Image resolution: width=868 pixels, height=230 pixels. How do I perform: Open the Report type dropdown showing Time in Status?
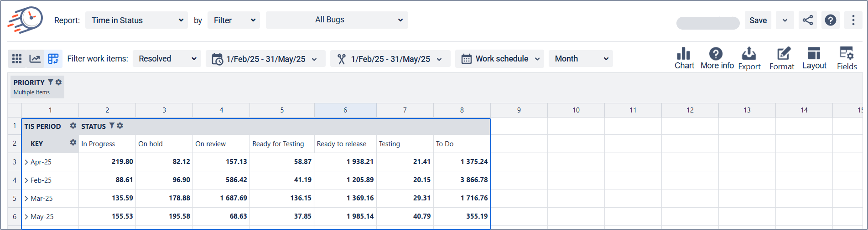coord(136,20)
